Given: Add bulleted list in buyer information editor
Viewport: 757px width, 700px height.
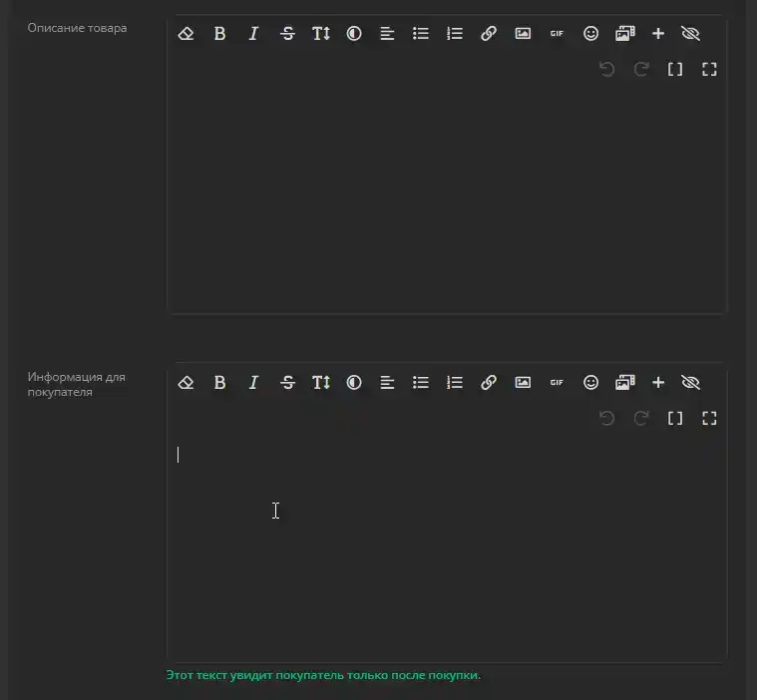Looking at the screenshot, I should tap(421, 383).
